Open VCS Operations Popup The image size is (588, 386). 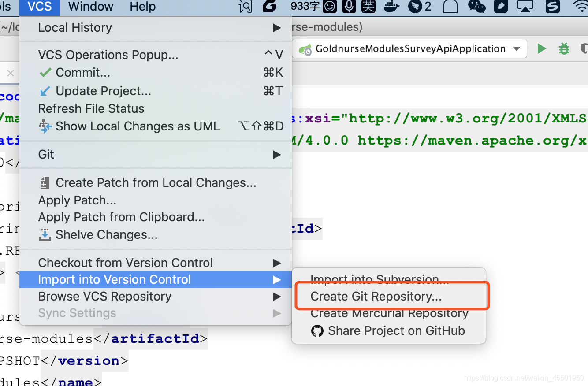point(155,55)
